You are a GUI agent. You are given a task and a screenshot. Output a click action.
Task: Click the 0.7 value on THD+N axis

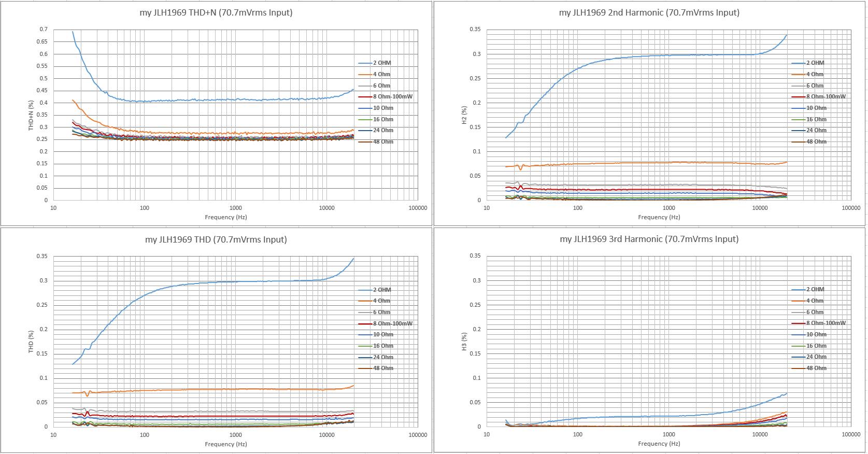click(x=44, y=30)
